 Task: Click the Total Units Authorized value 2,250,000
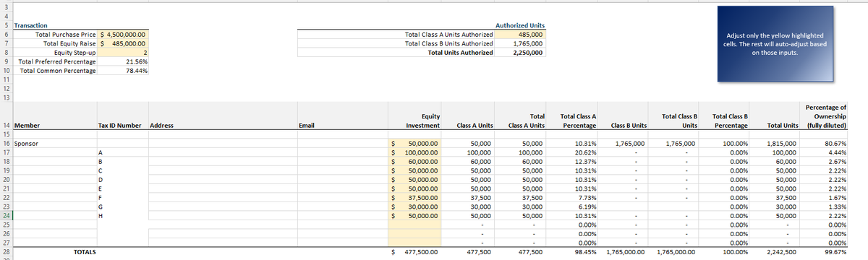tap(520, 53)
